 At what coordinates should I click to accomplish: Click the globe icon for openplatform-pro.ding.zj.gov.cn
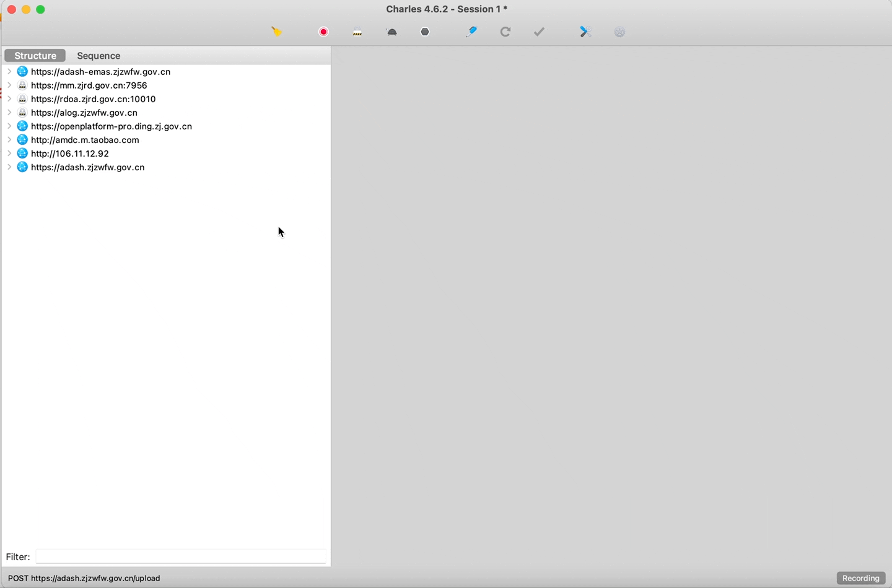22,126
